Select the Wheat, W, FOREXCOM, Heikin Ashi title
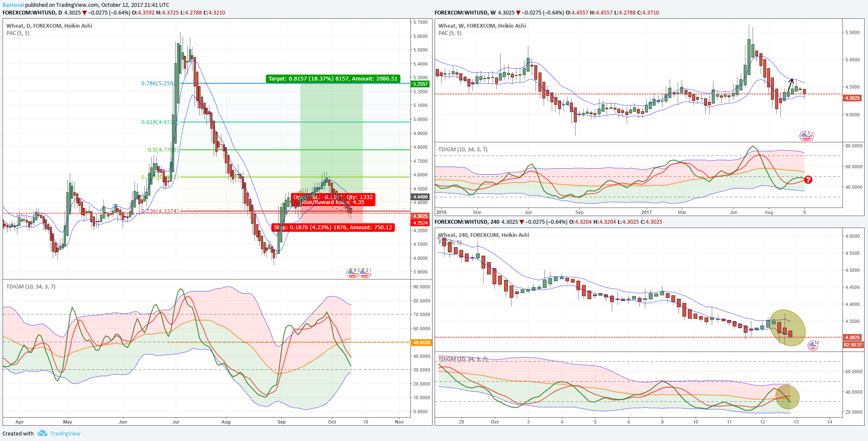This screenshot has height=441, width=868. (482, 26)
